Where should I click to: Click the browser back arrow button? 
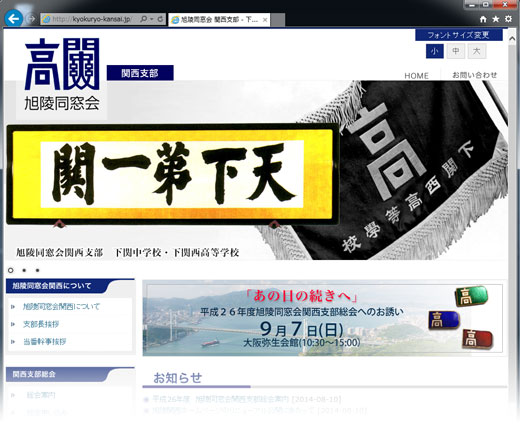(x=13, y=19)
